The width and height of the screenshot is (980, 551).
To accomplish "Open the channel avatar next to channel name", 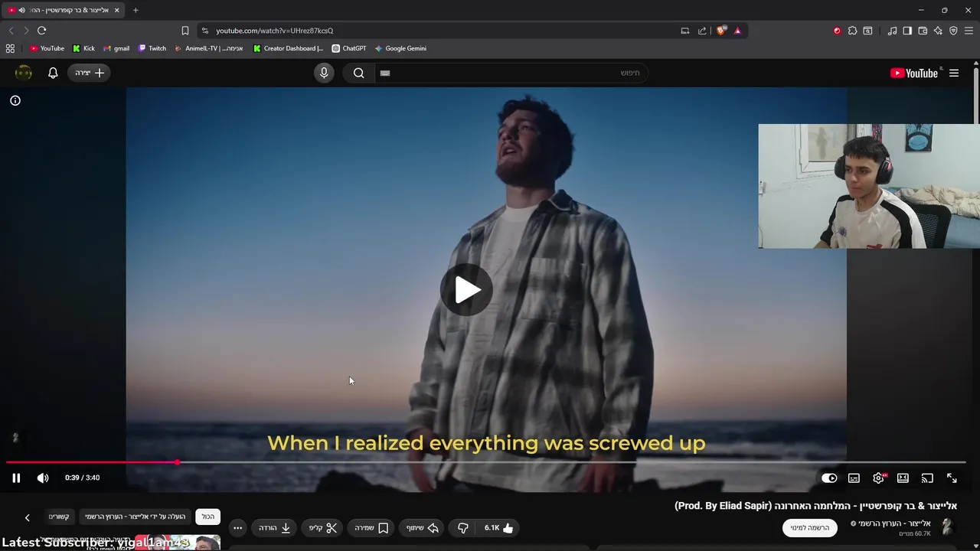I will (x=947, y=527).
